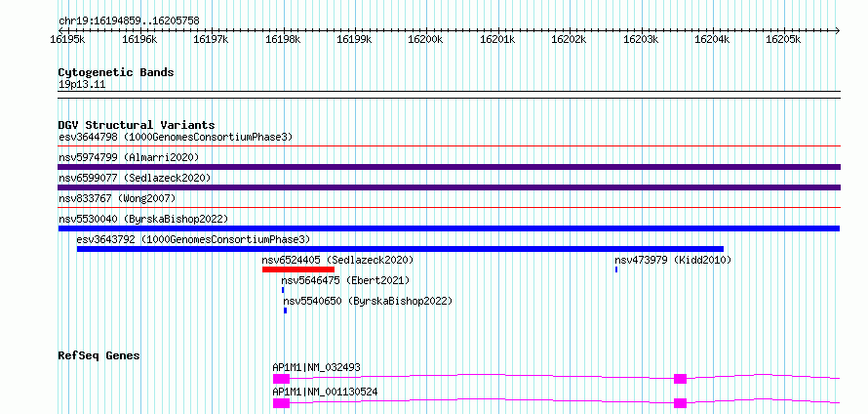Click the 16195k ruler tick label
Viewport: 868px width, 414px height.
pos(67,39)
